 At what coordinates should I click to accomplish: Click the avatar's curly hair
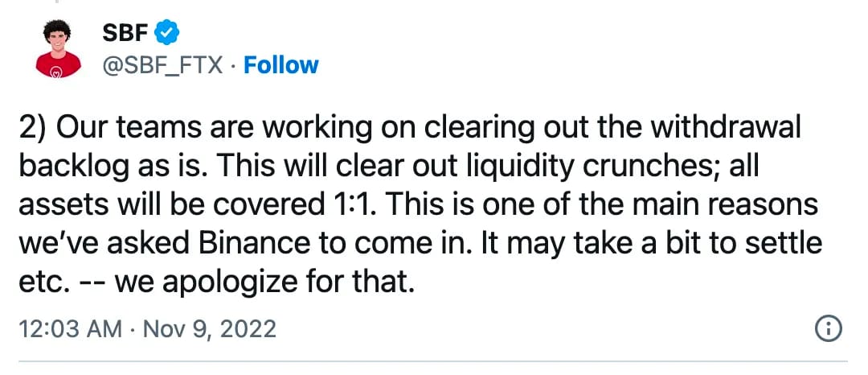point(57,27)
